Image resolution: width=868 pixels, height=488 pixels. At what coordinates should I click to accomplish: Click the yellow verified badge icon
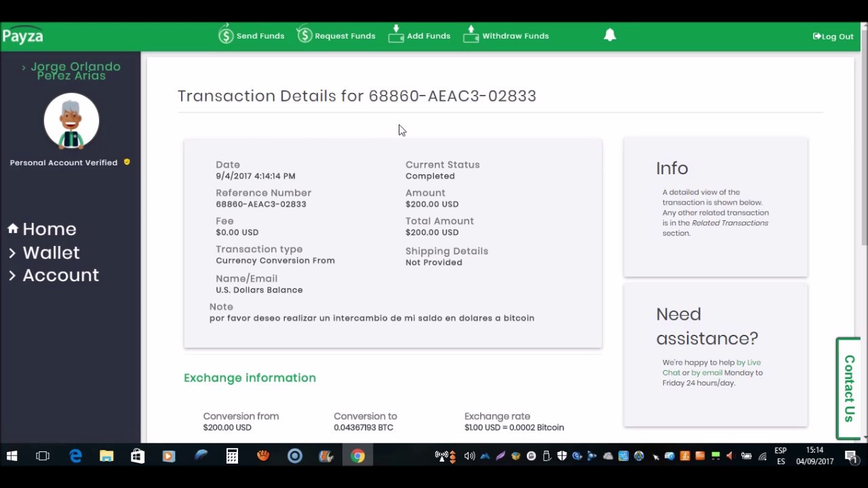click(x=127, y=162)
